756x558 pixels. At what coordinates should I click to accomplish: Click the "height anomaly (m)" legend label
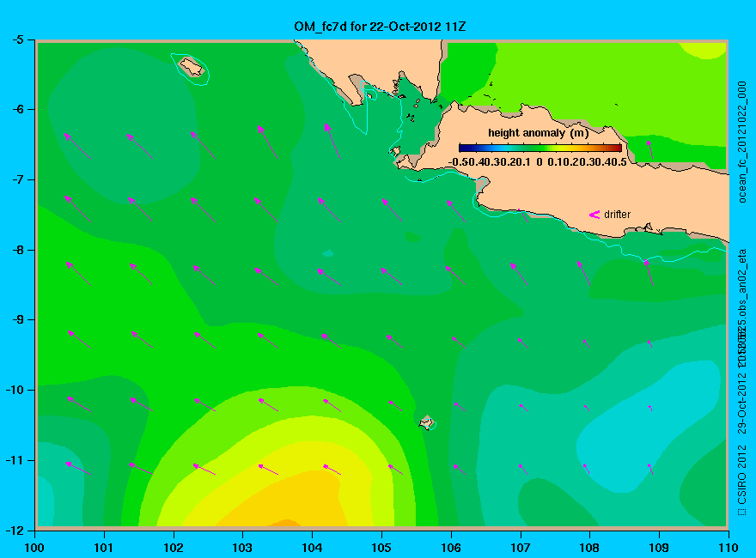(x=538, y=133)
